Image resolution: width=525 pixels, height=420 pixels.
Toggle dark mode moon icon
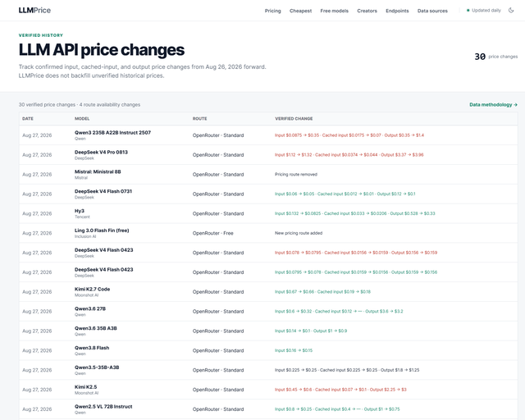tap(511, 11)
